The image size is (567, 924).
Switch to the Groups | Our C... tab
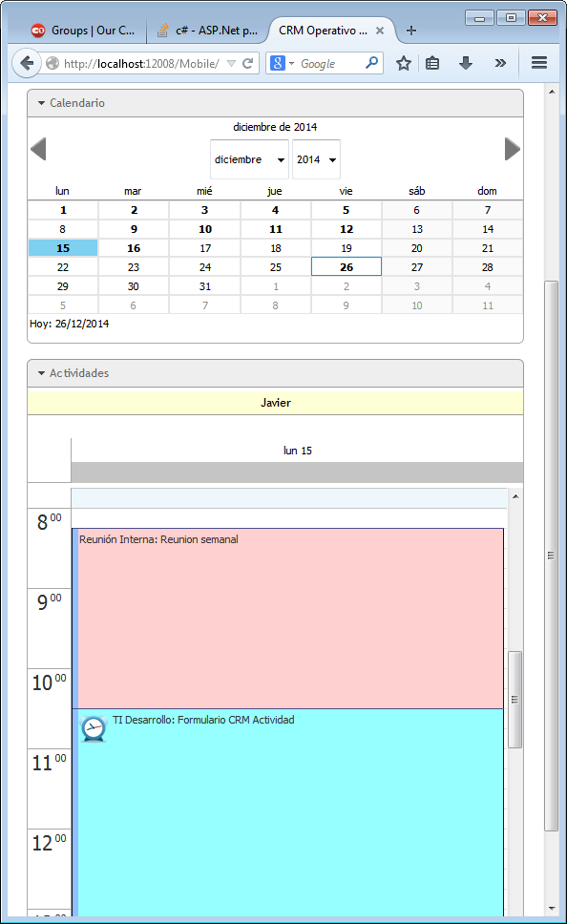click(82, 31)
